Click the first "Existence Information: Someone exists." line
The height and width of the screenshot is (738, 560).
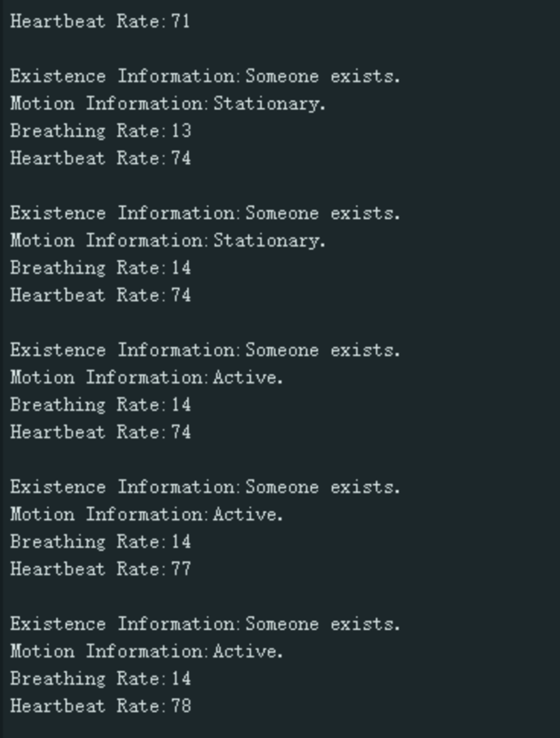[x=205, y=76]
